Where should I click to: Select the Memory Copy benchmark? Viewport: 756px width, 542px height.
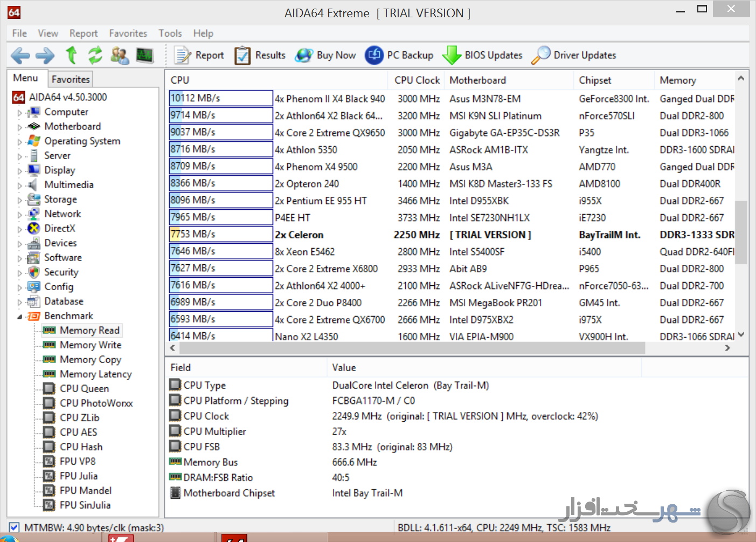pos(91,360)
